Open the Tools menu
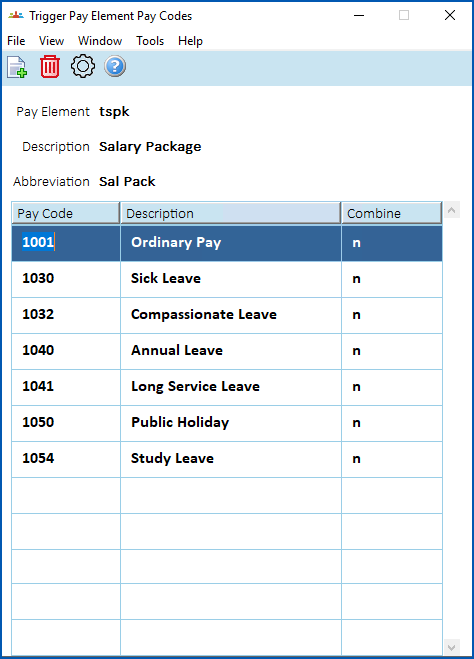The height and width of the screenshot is (659, 474). point(150,41)
